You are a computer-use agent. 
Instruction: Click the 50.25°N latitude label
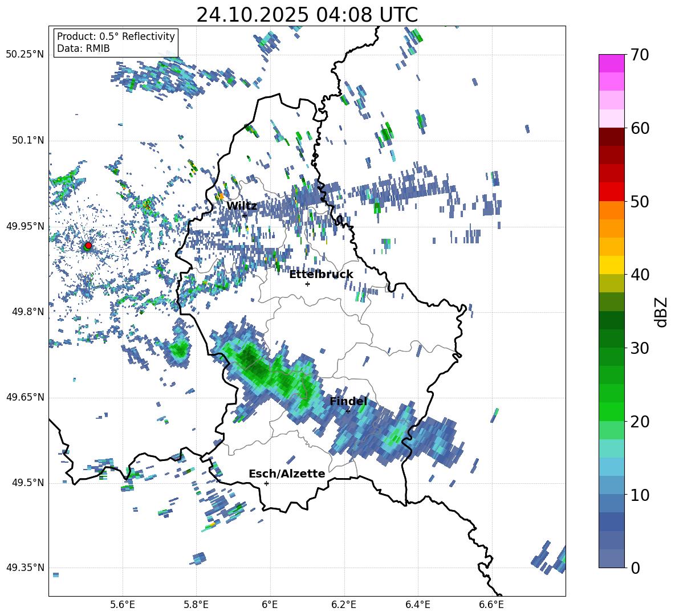(25, 55)
